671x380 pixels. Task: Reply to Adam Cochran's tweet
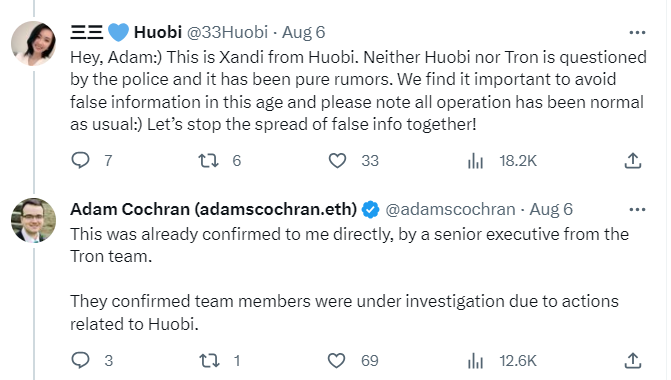[80, 360]
